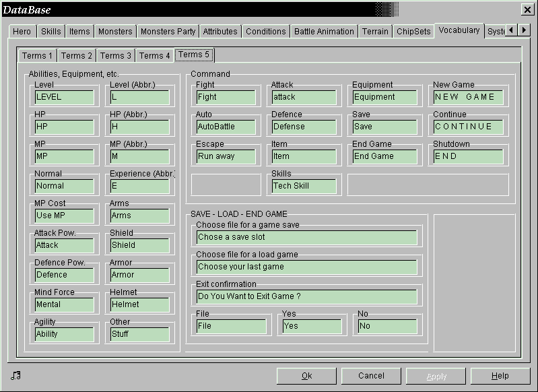Edit the Armor term field
This screenshot has width=538, height=392.
139,275
